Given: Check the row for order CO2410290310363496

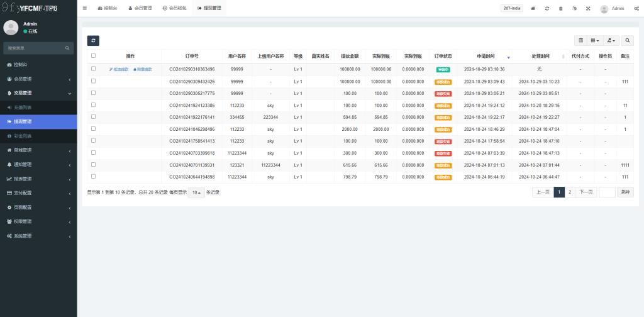Looking at the screenshot, I should 94,69.
